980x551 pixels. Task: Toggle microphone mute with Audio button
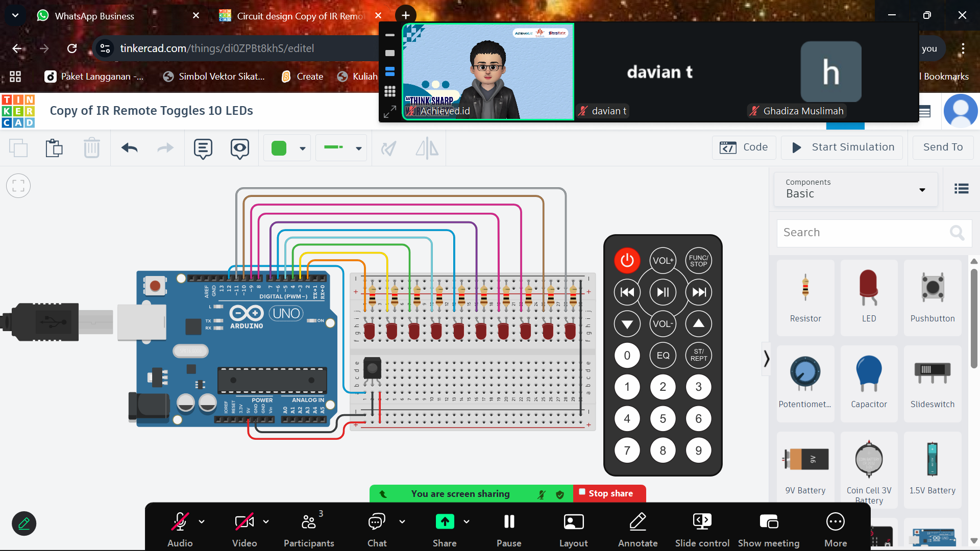point(180,529)
